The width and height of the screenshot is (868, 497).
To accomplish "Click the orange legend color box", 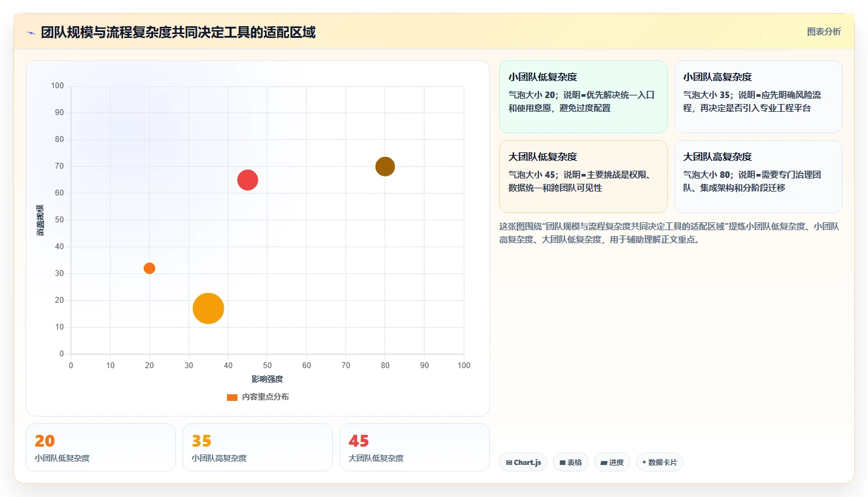I will [232, 397].
